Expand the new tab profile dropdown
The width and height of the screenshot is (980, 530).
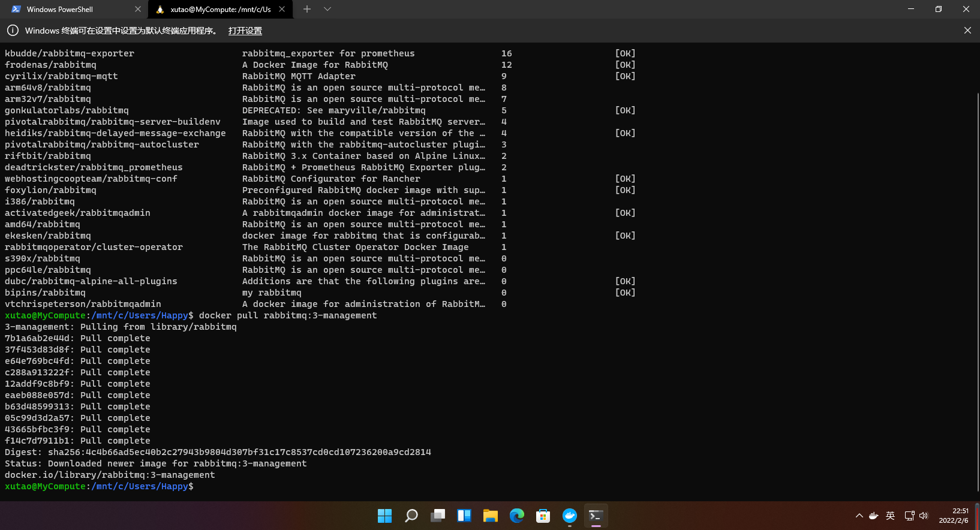[327, 10]
